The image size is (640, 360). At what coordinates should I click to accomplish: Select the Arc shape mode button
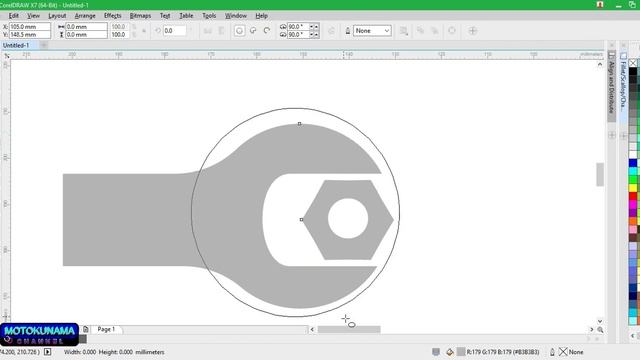(x=267, y=31)
